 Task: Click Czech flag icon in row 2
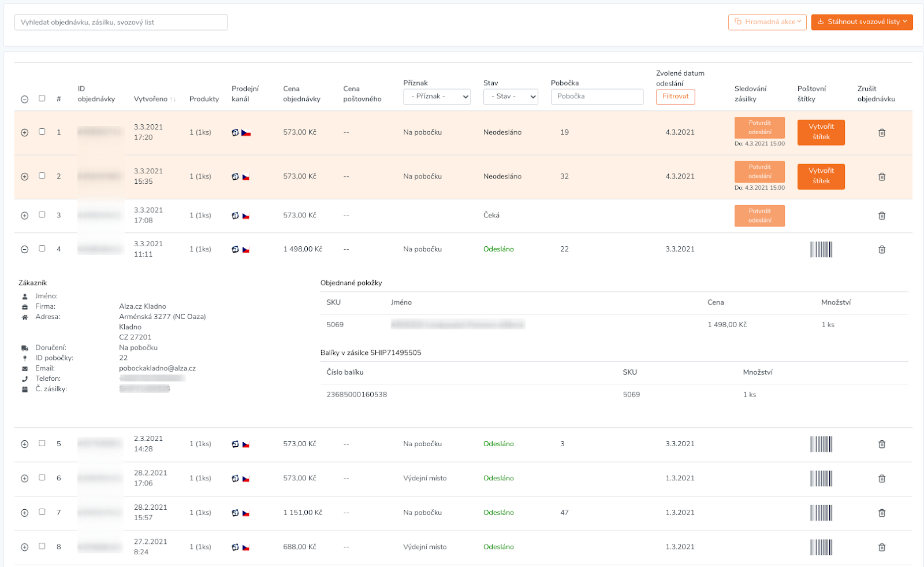pyautogui.click(x=246, y=177)
